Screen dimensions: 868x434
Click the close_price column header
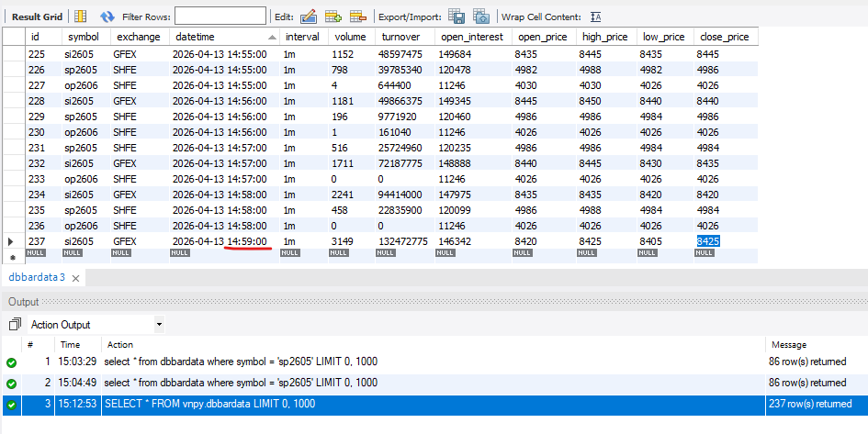point(724,37)
